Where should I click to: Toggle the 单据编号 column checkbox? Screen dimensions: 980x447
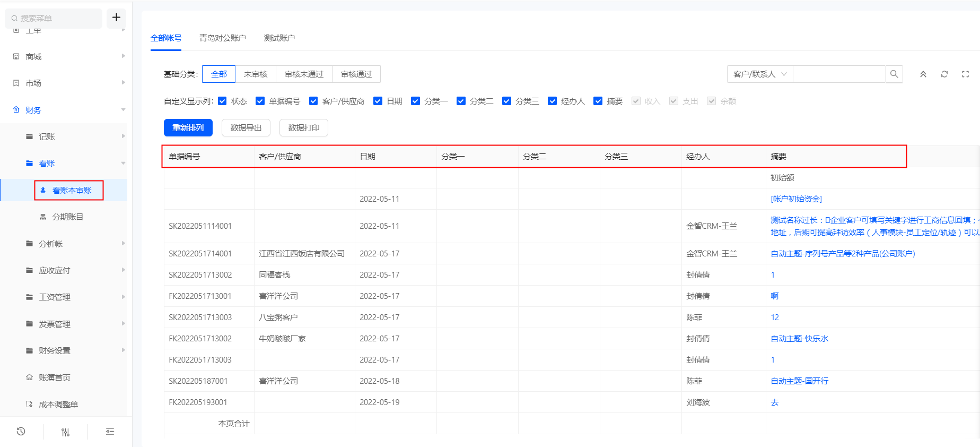click(x=260, y=101)
